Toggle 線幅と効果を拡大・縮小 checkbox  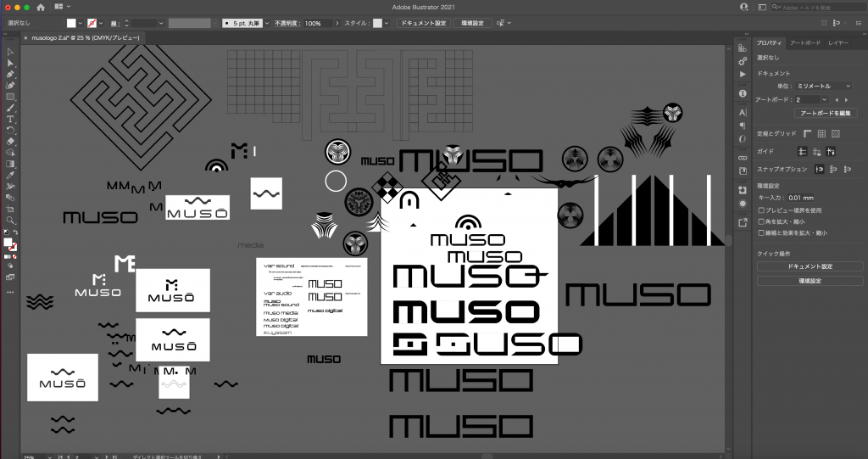click(762, 232)
